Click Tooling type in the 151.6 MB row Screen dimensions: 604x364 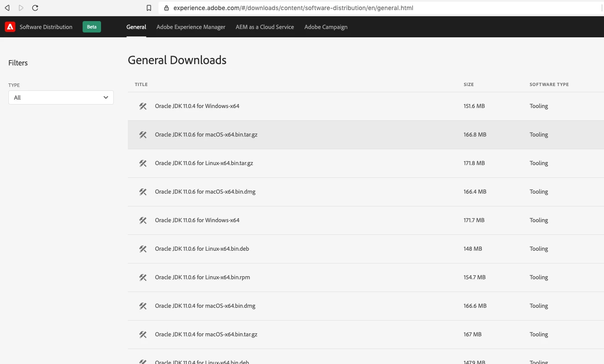pyautogui.click(x=539, y=106)
